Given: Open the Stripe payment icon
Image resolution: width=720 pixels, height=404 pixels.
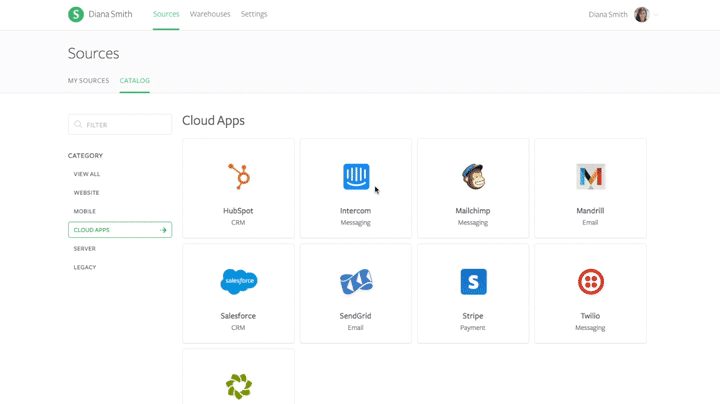Looking at the screenshot, I should (473, 282).
